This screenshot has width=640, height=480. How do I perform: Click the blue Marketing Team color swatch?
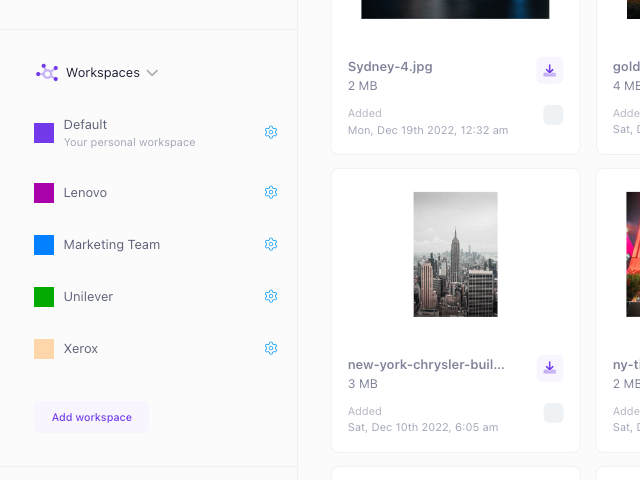[44, 245]
